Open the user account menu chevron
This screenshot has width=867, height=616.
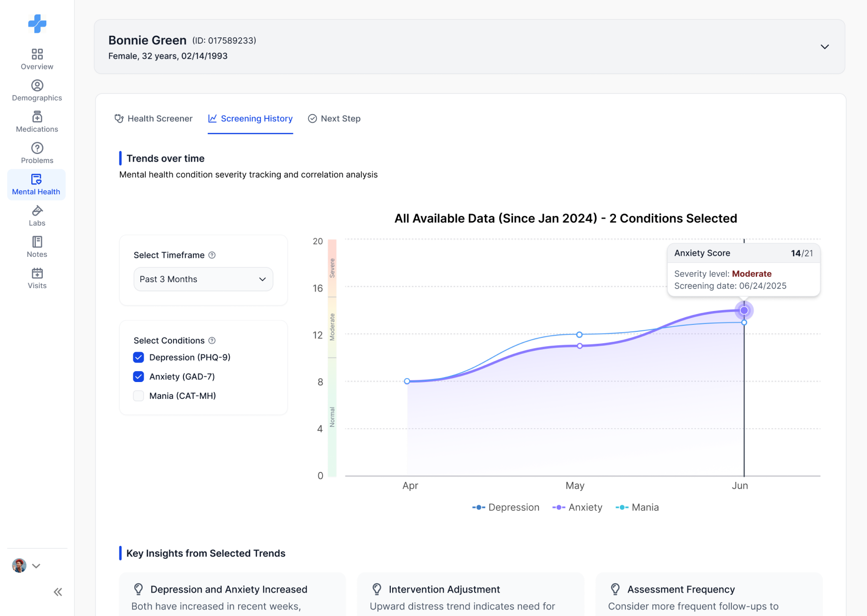click(36, 566)
